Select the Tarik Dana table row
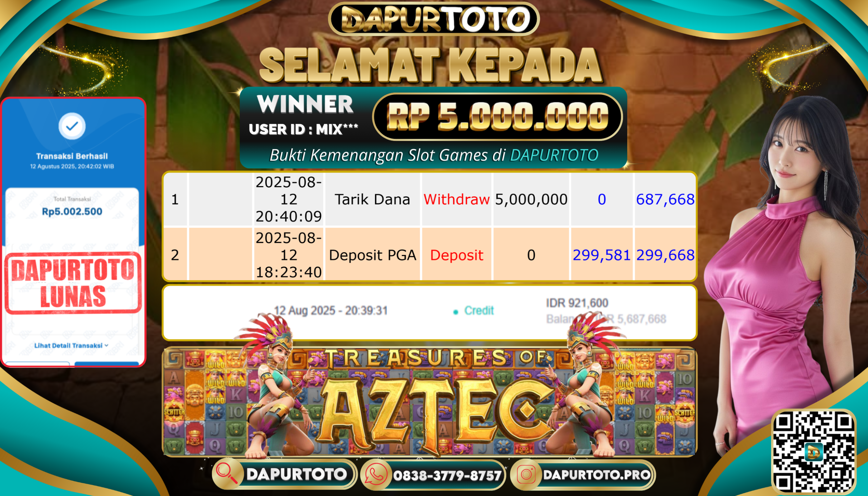Screen dimensions: 868x496 pos(429,199)
